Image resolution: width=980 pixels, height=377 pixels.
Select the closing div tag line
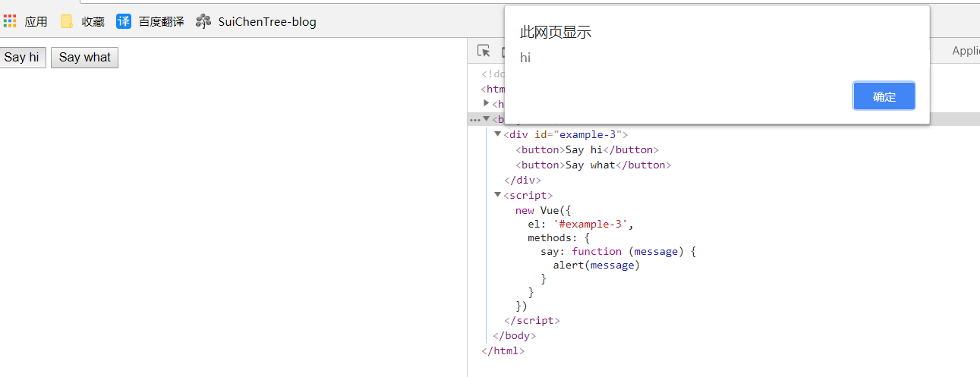coord(522,180)
